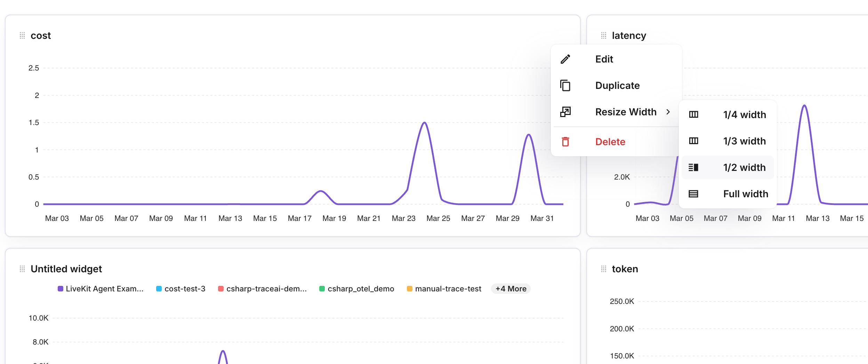Screen dimensions: 868x364
Task: Click the red Delete trash icon
Action: coord(565,142)
